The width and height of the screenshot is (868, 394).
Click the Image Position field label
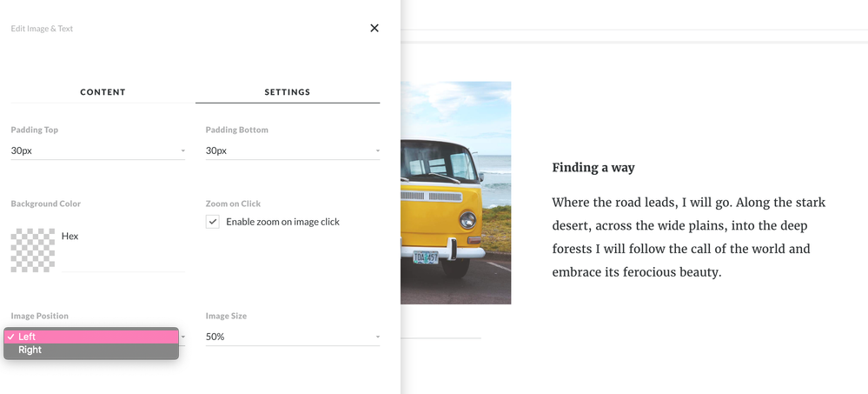(x=40, y=316)
